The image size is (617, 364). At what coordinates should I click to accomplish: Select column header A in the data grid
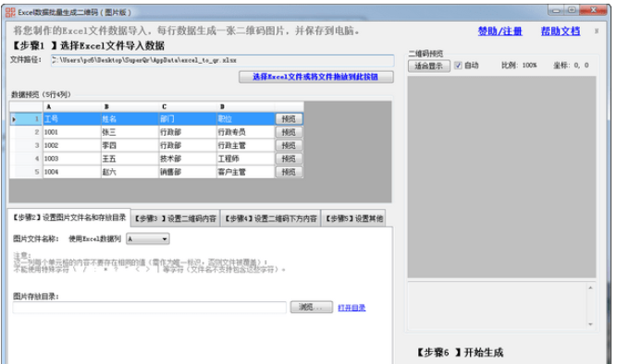point(71,107)
